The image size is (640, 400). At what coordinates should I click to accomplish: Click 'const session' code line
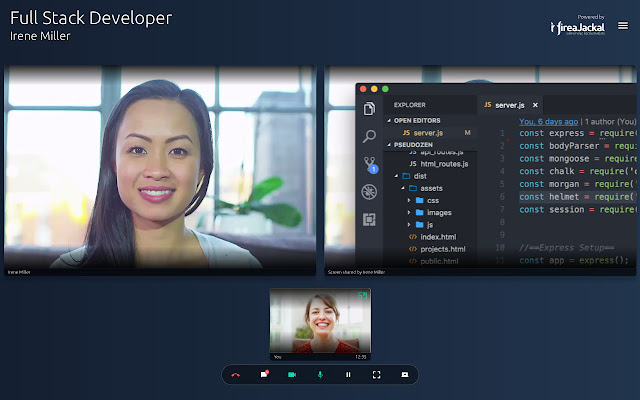click(x=577, y=209)
